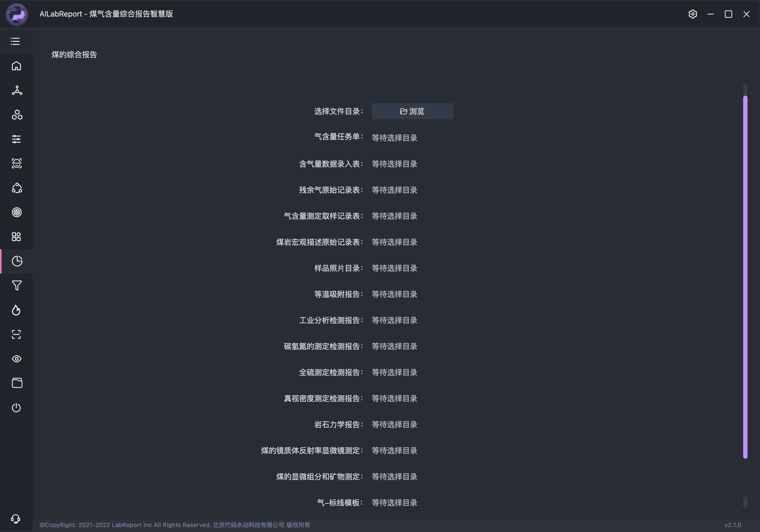Image resolution: width=760 pixels, height=532 pixels.
Task: Select the pie chart report icon
Action: tap(17, 261)
